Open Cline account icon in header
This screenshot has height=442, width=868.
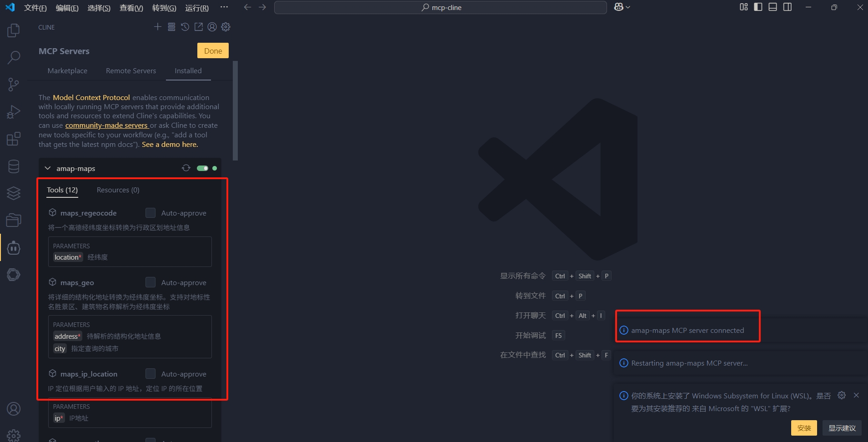212,27
